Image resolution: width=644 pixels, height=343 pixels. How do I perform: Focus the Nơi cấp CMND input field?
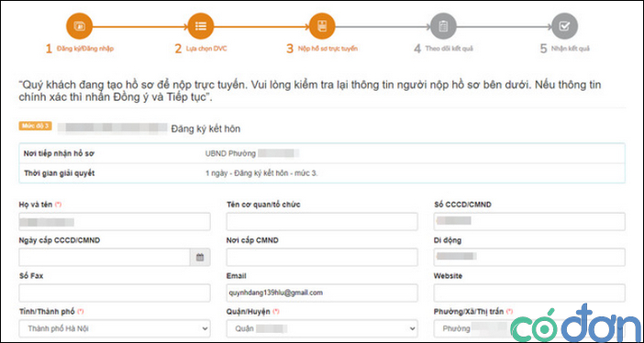(322, 258)
